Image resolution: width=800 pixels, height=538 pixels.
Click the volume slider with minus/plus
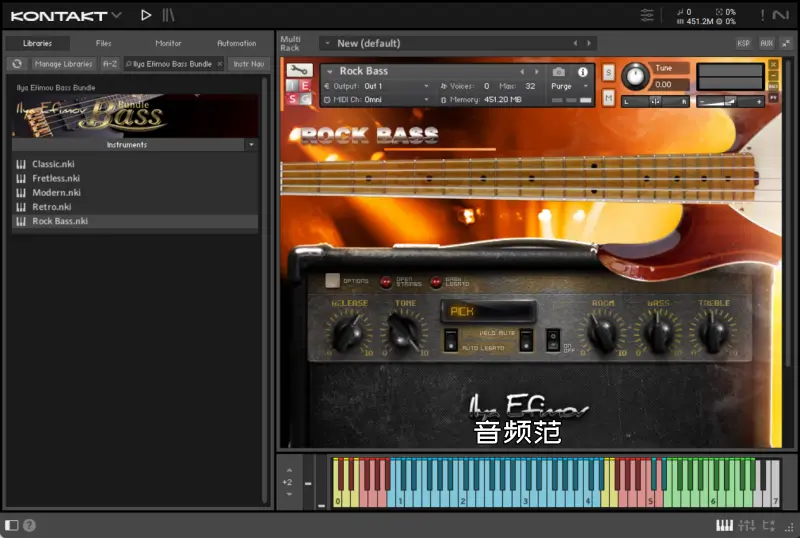point(730,102)
